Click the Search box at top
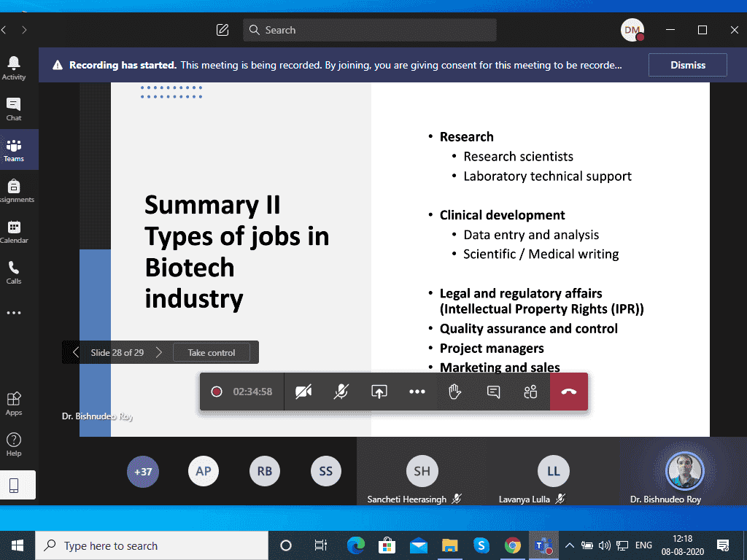This screenshot has height=560, width=747. point(370,30)
